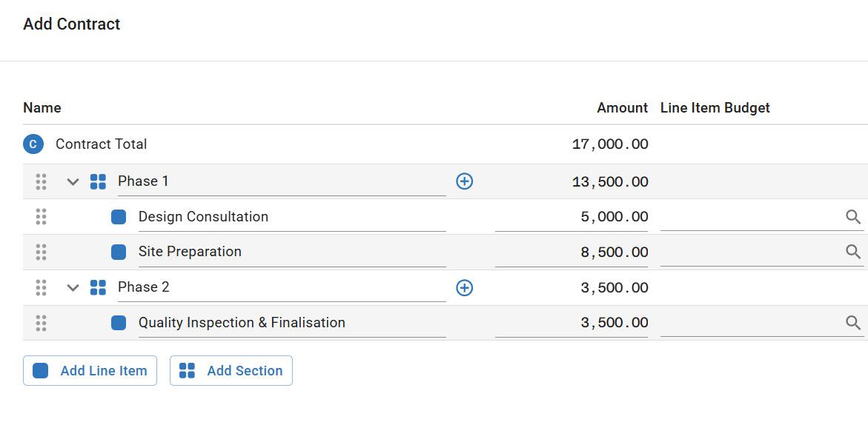The image size is (868, 425).
Task: Click the plus icon in Phase 1 row
Action: point(464,181)
